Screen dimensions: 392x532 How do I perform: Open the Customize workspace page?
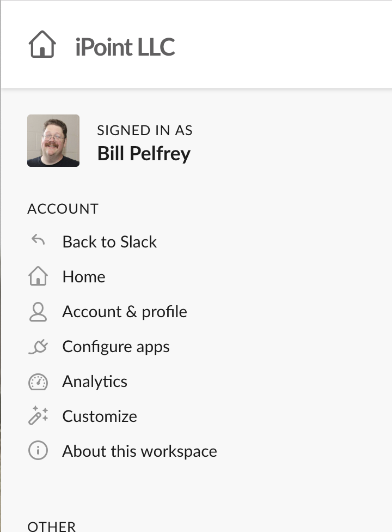100,416
